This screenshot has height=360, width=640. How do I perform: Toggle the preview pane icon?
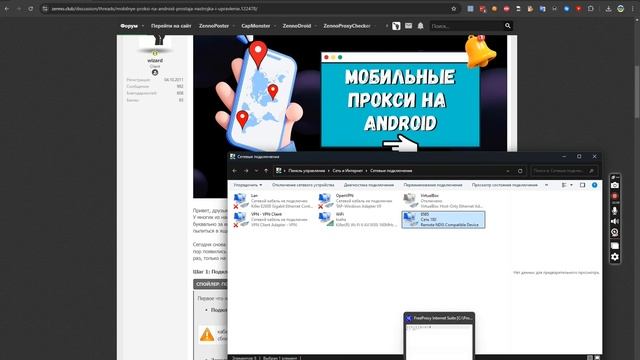[582, 185]
